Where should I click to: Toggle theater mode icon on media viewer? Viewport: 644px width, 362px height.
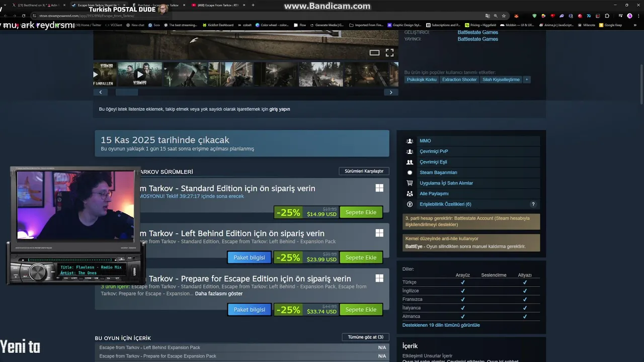point(374,52)
